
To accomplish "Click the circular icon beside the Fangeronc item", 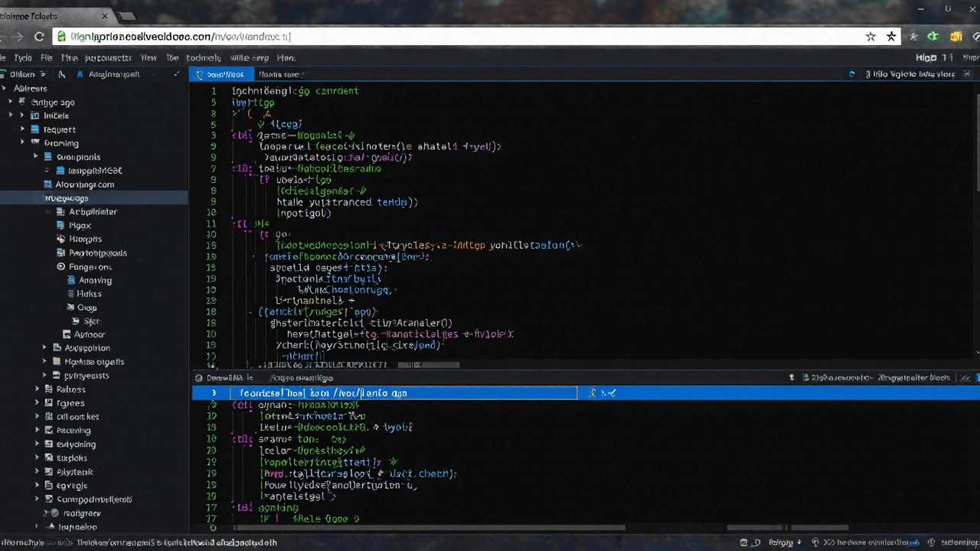I will point(61,267).
